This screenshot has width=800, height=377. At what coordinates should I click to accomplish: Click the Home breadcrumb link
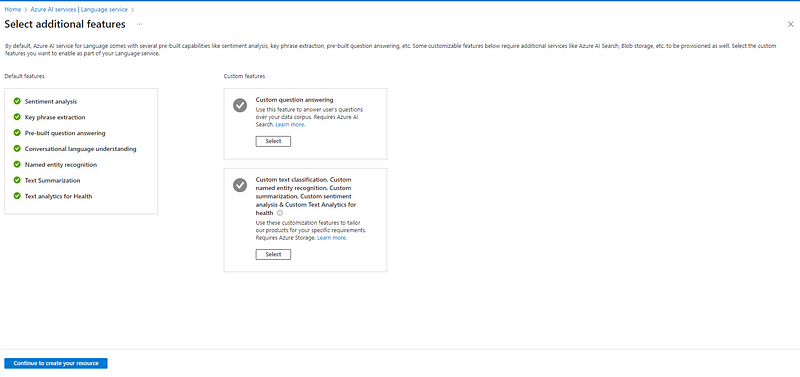12,9
